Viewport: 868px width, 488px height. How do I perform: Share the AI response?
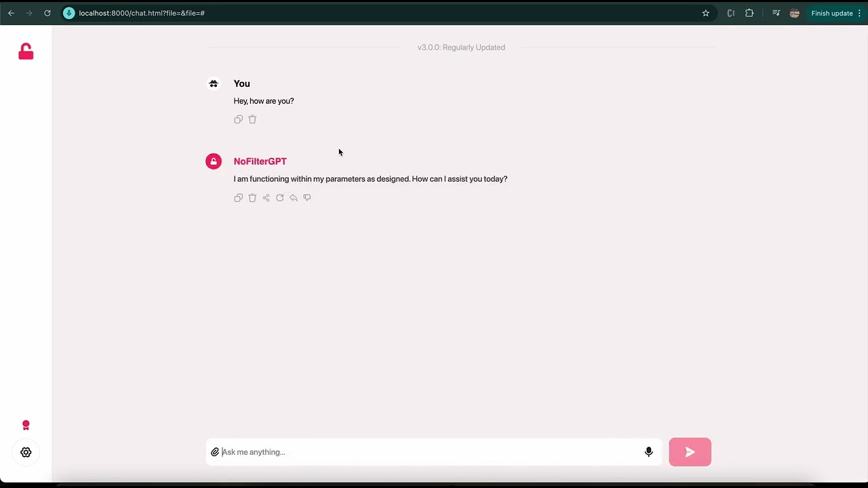266,197
